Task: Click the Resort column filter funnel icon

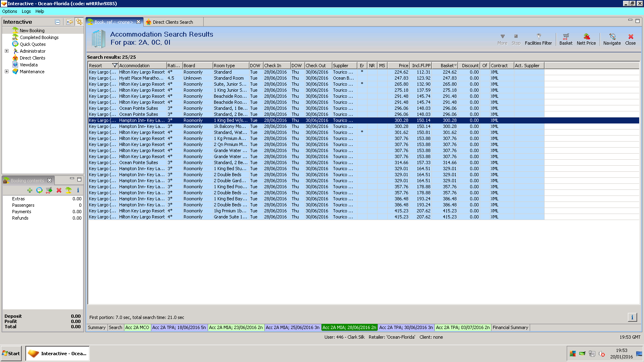Action: click(115, 66)
